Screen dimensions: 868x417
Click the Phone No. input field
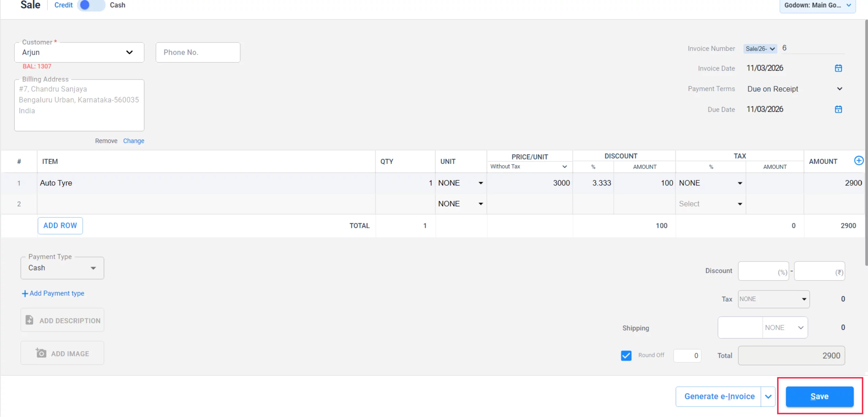click(198, 52)
